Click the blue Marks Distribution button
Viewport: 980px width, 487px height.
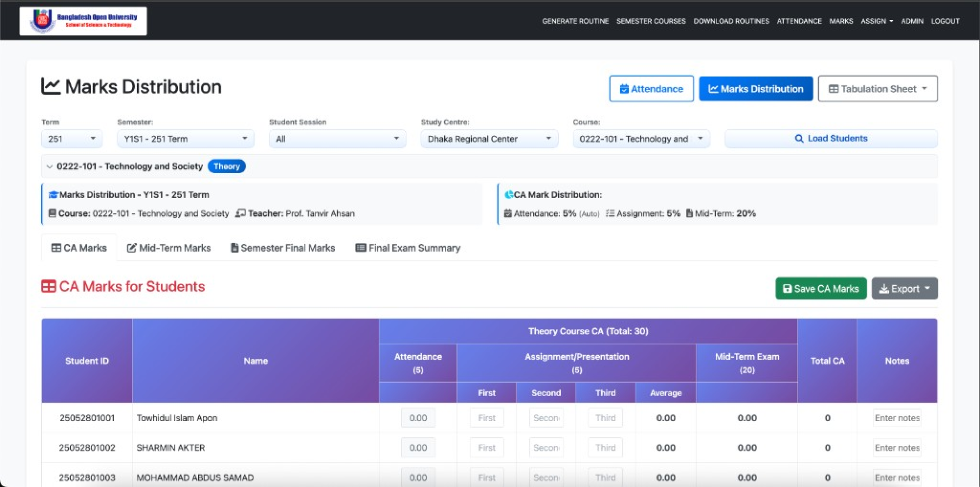(x=756, y=89)
